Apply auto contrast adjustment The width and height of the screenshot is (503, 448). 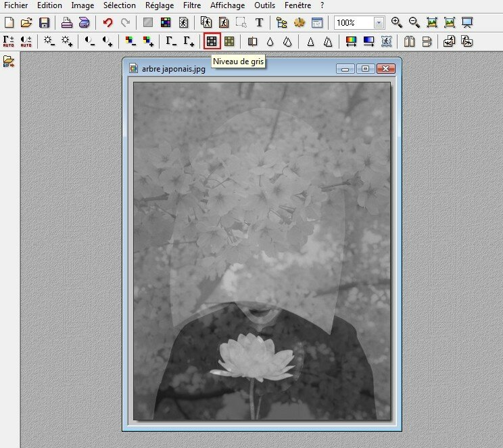26,41
